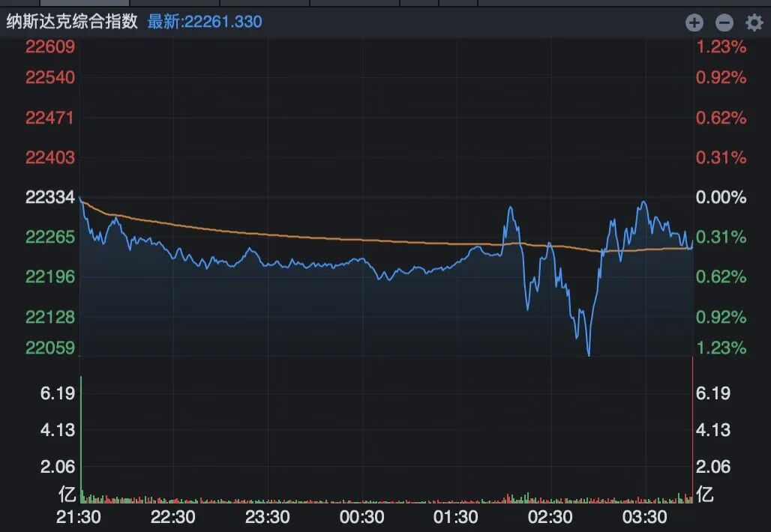
Task: Click the 22265 price axis label
Action: pos(49,238)
